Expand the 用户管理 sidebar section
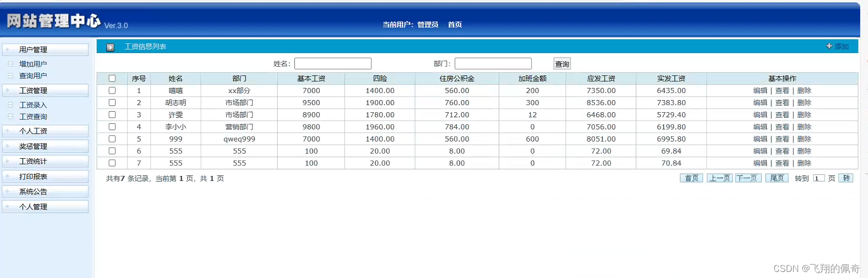 click(46, 50)
